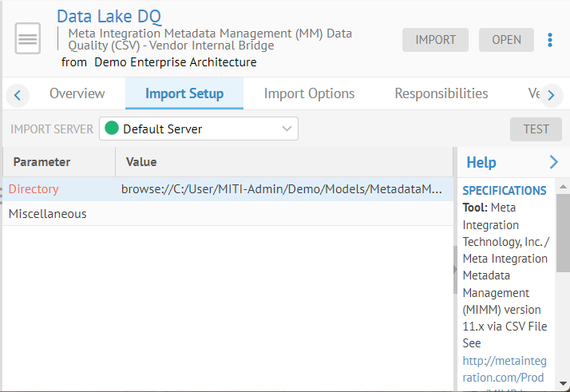Click the Data Lake DQ title link
Viewport: 570px width, 392px height.
tap(109, 16)
